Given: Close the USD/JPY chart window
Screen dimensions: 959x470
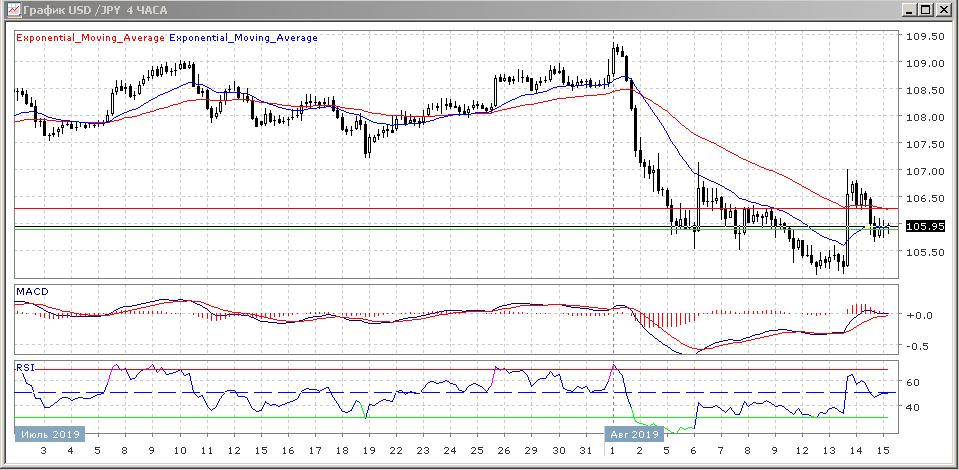Looking at the screenshot, I should click(945, 10).
